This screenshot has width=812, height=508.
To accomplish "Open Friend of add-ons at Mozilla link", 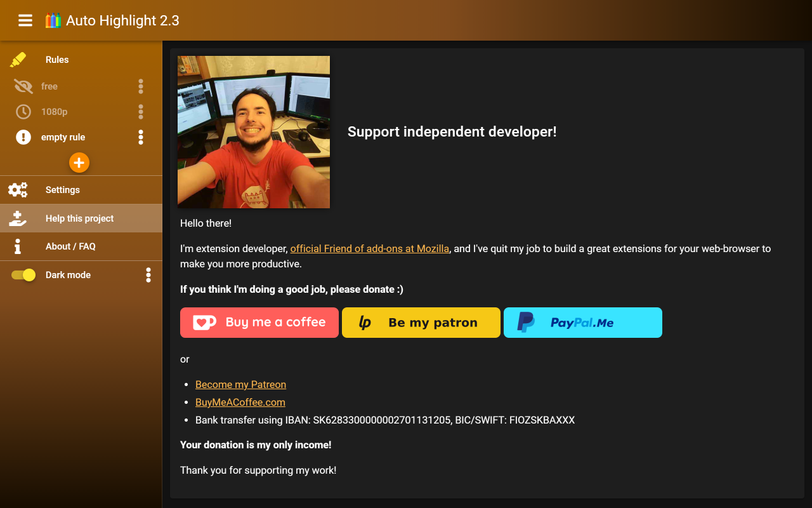I will (x=370, y=249).
